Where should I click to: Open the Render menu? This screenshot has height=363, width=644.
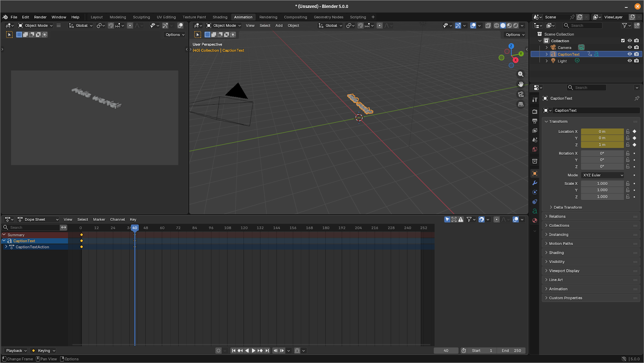click(40, 17)
